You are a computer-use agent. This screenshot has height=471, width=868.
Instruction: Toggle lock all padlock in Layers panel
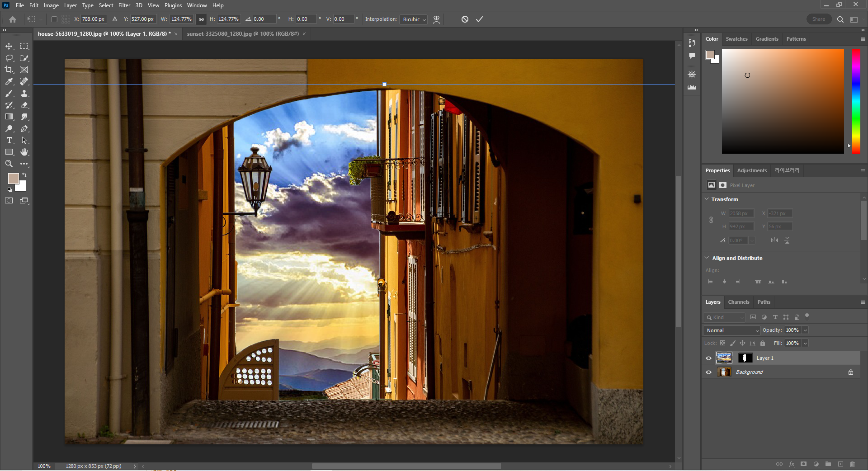(763, 343)
